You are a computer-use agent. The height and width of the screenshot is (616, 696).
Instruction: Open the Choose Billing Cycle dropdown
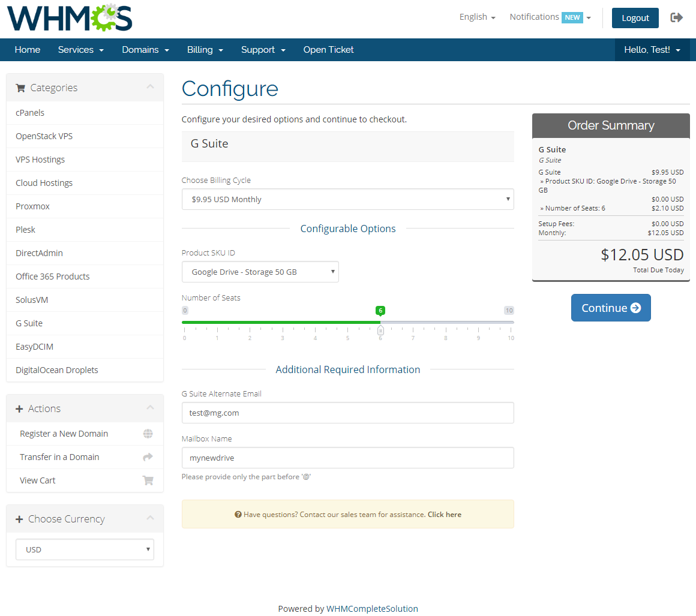(347, 199)
